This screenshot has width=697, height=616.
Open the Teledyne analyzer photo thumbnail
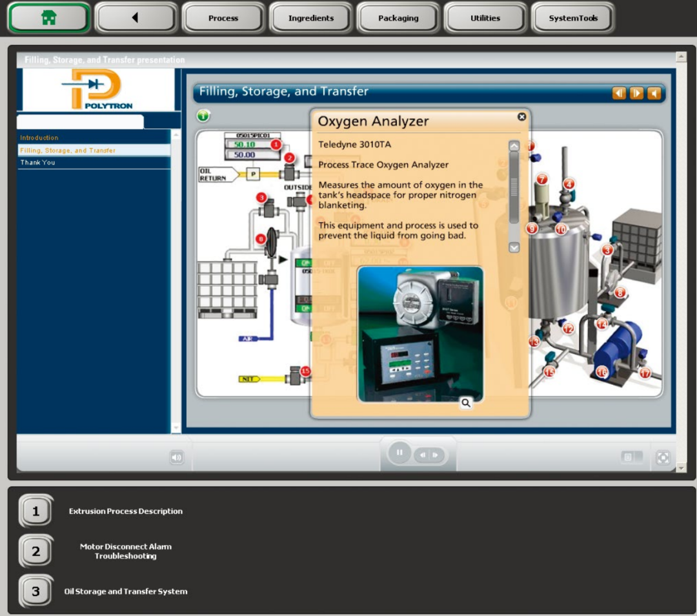(420, 334)
